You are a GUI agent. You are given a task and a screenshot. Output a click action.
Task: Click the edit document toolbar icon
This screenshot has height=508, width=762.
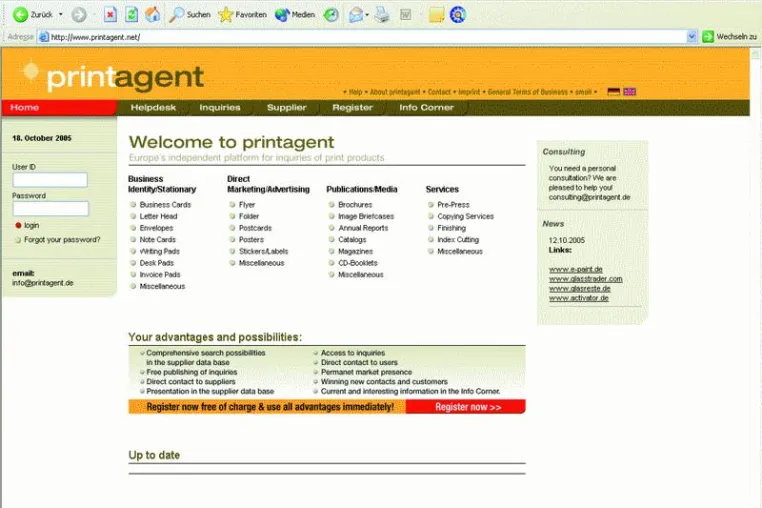406,15
